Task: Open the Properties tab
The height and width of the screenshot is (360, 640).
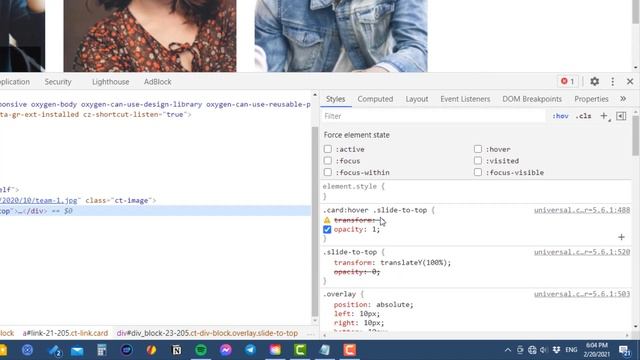Action: tap(591, 99)
